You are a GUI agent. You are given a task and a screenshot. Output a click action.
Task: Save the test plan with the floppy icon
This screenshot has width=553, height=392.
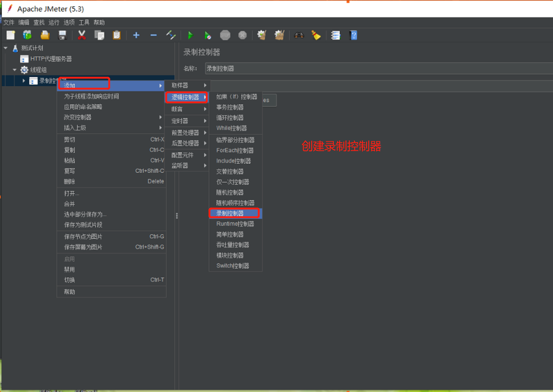pos(63,35)
